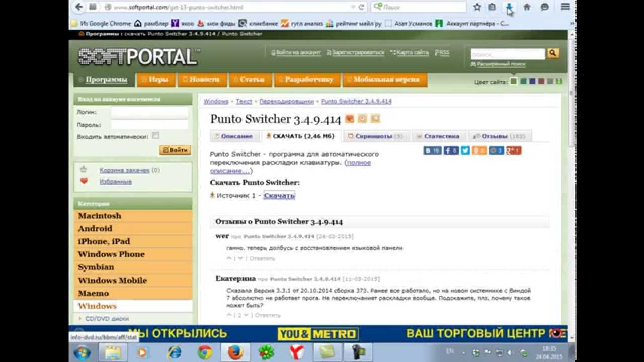
Task: Open the 'Новости' nav section
Action: tap(201, 80)
